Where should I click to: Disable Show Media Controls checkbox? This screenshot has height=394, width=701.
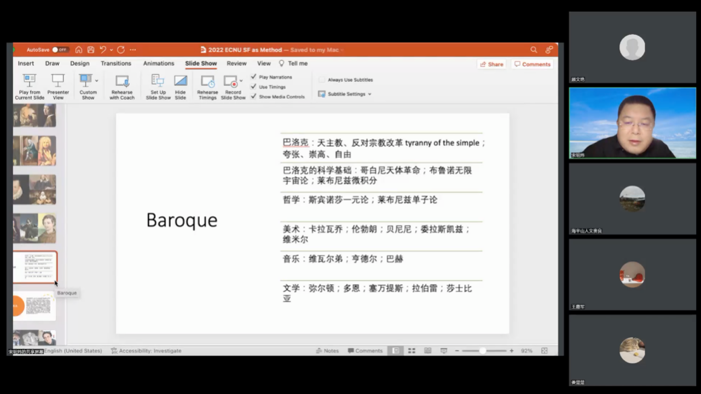[x=253, y=96]
